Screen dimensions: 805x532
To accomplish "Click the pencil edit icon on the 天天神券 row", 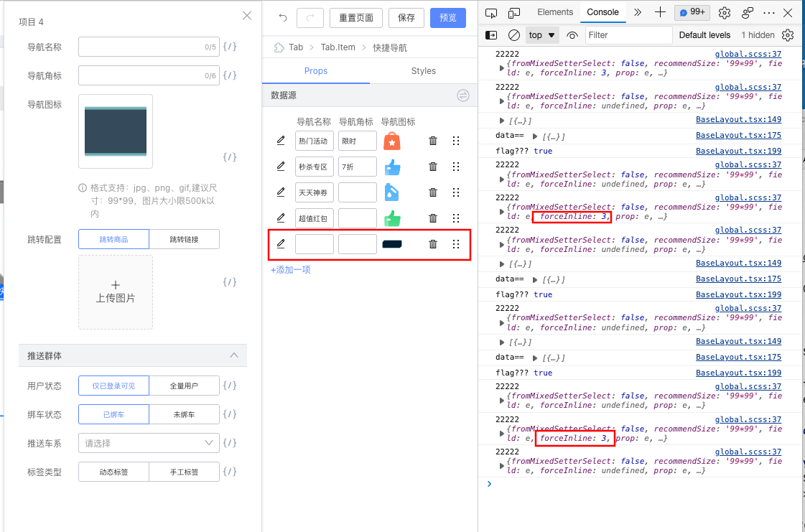I will point(281,192).
